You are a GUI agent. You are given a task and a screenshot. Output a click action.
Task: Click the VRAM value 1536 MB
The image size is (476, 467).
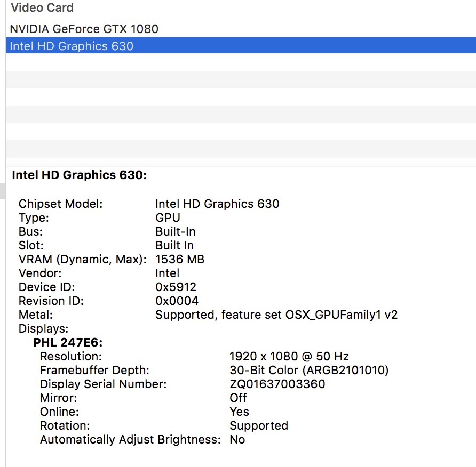coord(180,260)
